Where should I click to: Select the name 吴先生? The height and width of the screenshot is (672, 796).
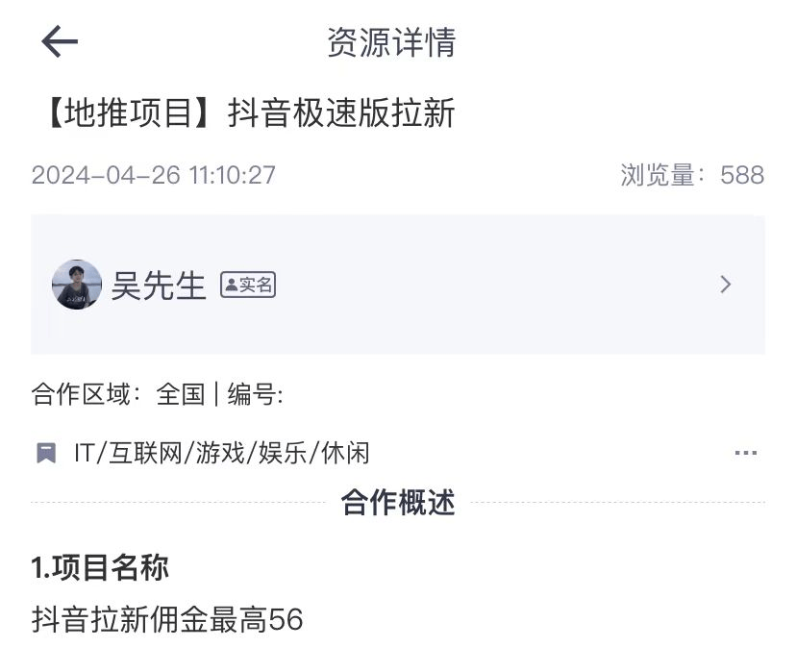[159, 286]
